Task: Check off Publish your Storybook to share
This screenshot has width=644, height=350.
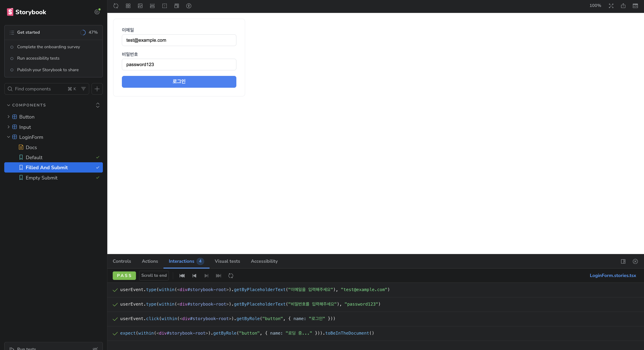Action: [x=12, y=70]
